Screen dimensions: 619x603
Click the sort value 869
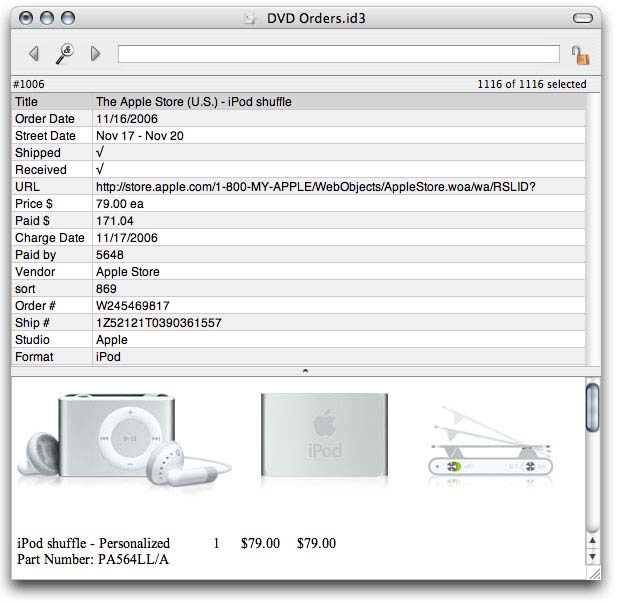(x=106, y=289)
